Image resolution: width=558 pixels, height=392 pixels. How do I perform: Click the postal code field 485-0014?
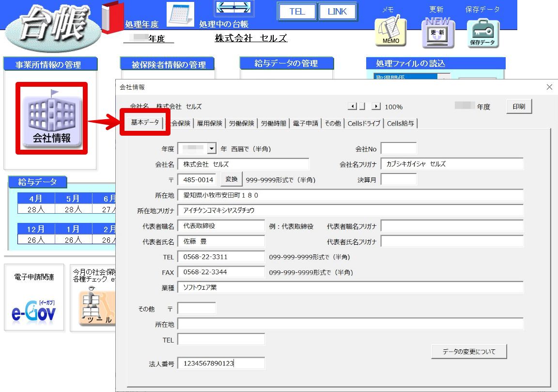(x=198, y=179)
